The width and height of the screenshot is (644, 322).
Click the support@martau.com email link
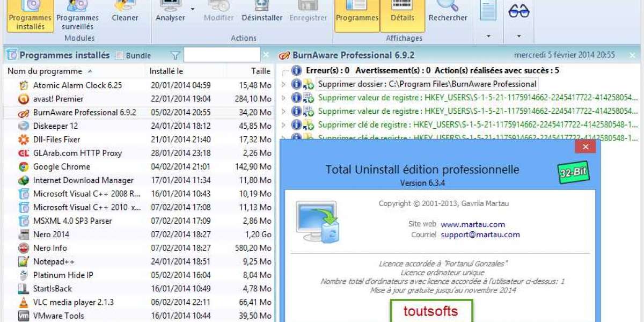(480, 235)
